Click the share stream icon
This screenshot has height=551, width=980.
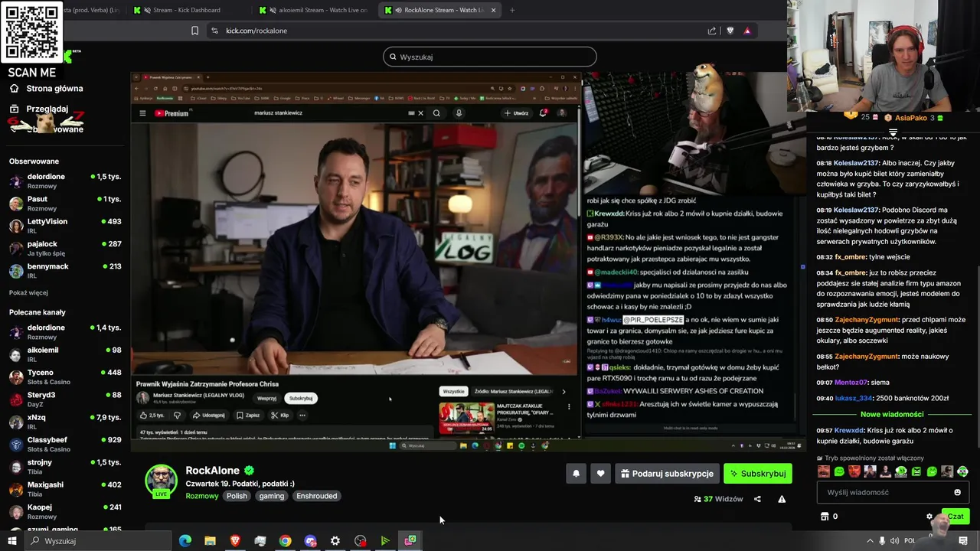click(x=757, y=499)
